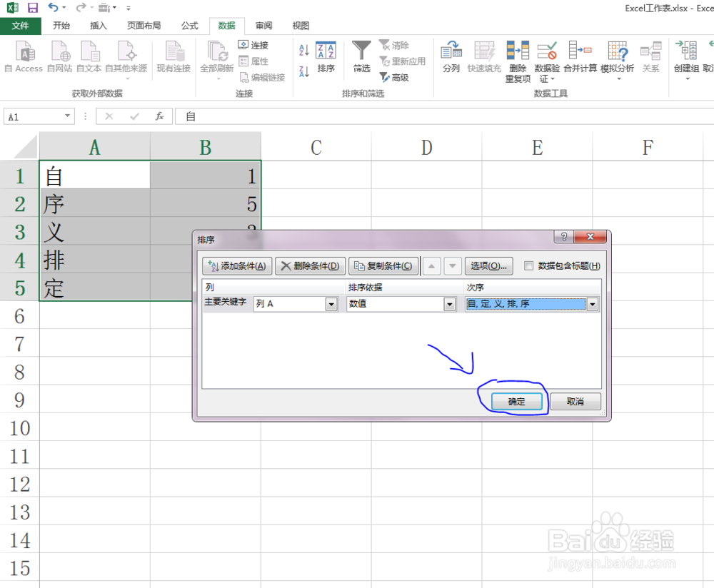
Task: Click Consolidate (合并计算)
Action: pos(580,57)
